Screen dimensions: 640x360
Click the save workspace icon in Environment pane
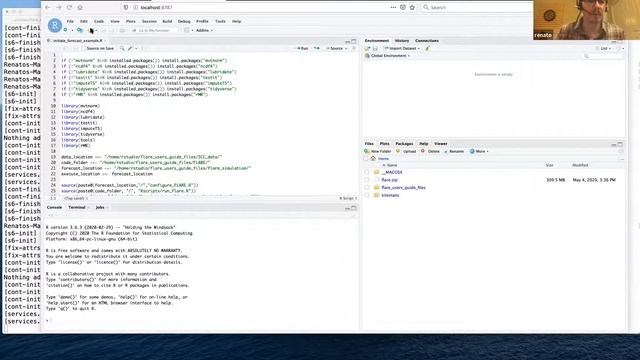(375, 49)
